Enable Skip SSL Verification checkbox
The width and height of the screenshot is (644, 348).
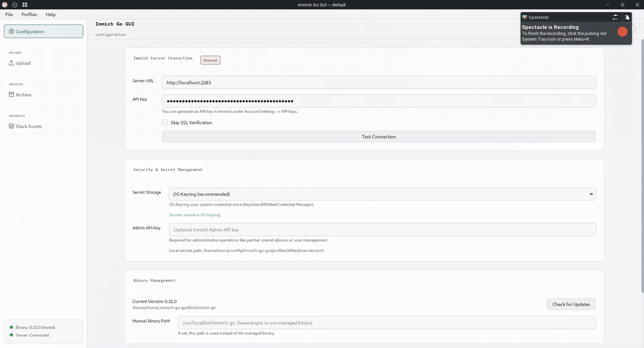[x=165, y=122]
